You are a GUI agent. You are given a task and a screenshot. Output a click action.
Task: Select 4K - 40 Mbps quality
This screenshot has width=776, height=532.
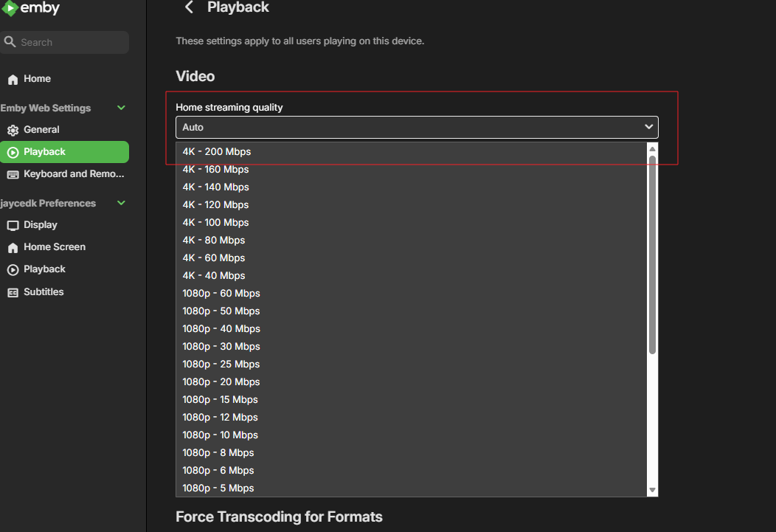[x=412, y=276]
